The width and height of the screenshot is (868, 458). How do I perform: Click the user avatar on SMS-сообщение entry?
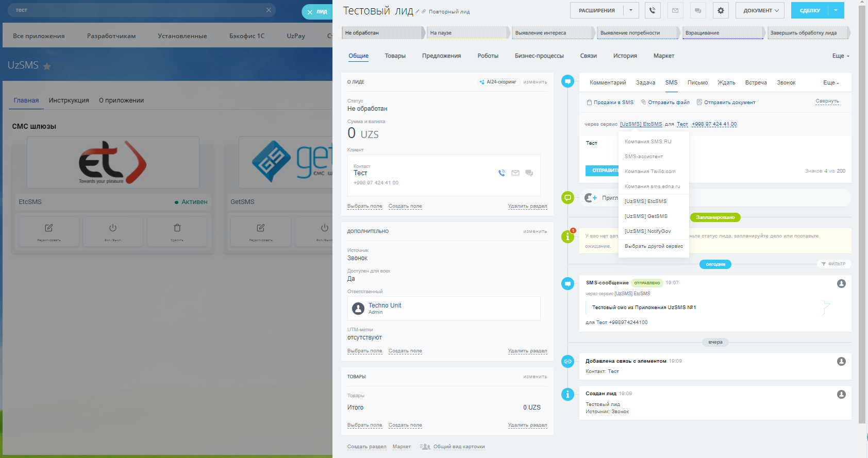point(841,283)
